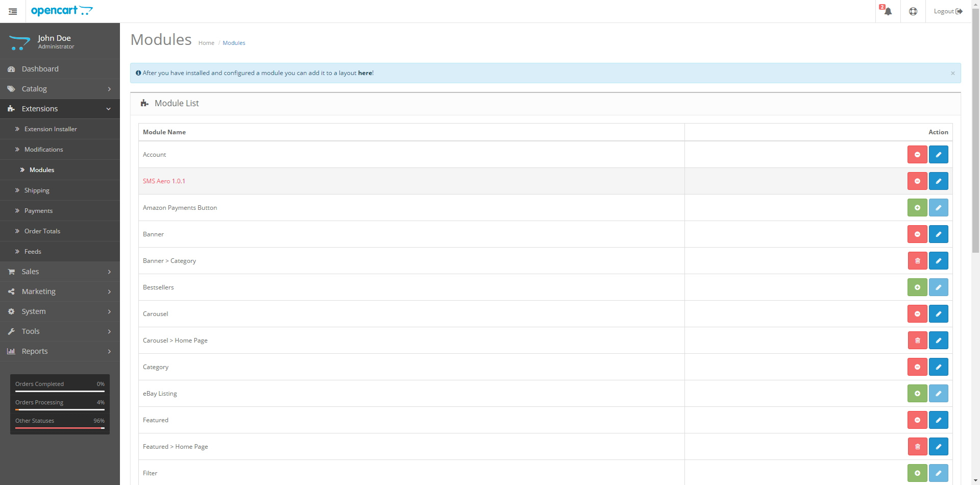Go to Payments in Extensions submenu
The width and height of the screenshot is (980, 485).
click(x=38, y=211)
